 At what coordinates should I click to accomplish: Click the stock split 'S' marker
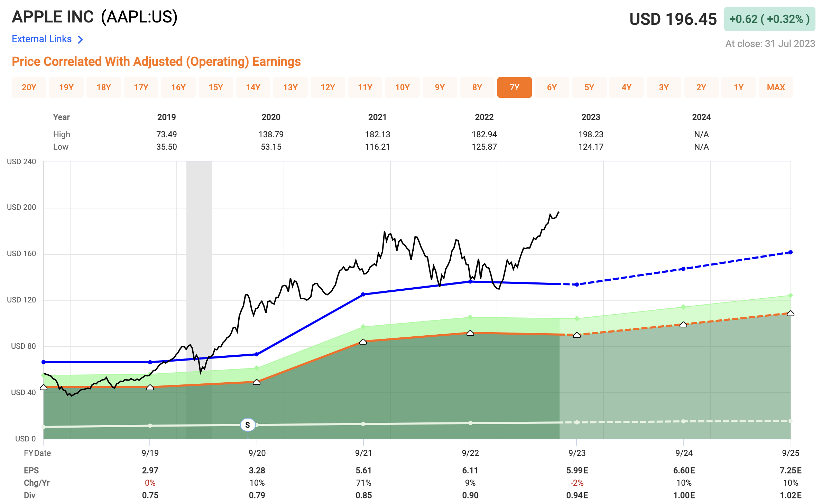pyautogui.click(x=248, y=425)
